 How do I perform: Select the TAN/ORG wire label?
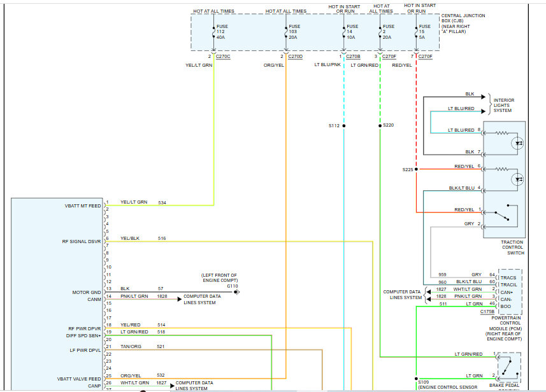131,346
